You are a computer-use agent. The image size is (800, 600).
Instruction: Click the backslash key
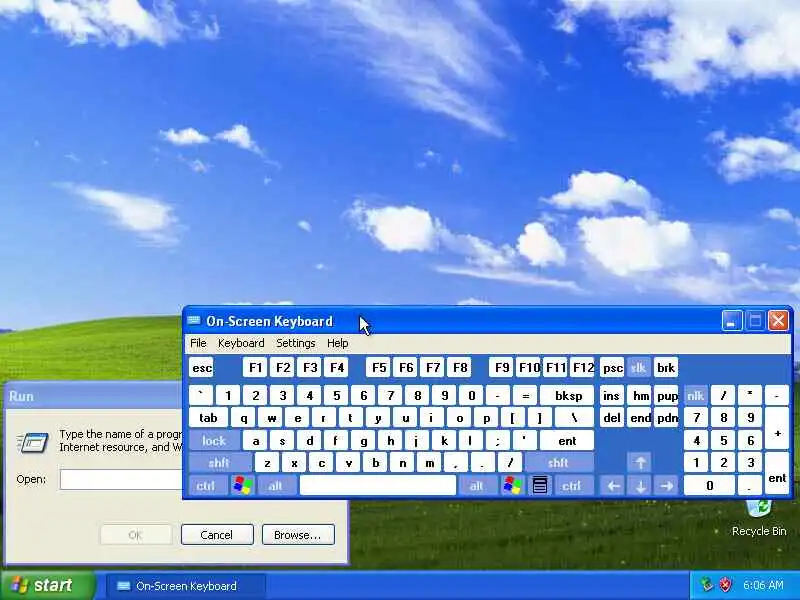(x=574, y=418)
